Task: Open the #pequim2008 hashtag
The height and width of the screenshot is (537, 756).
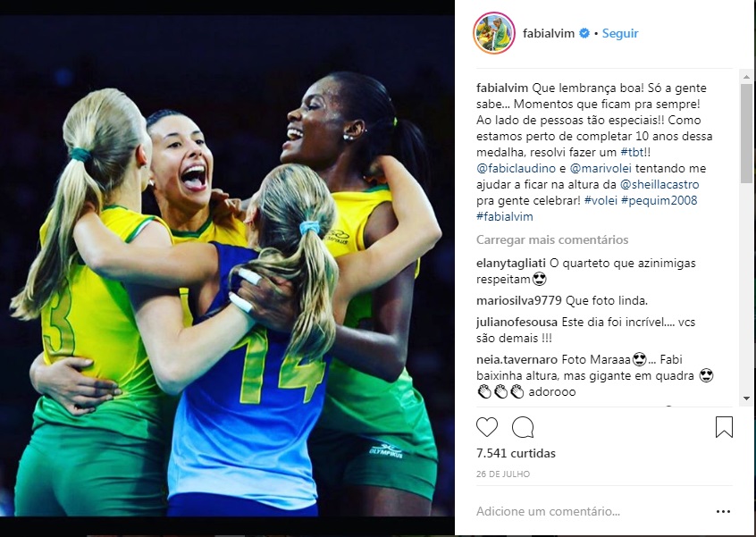Action: [x=659, y=200]
